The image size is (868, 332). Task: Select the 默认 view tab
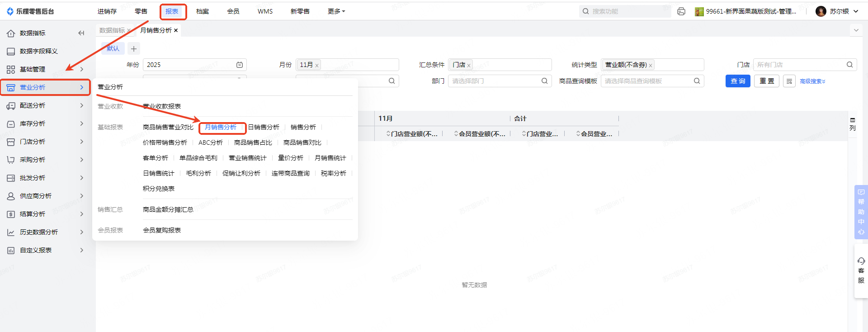pyautogui.click(x=113, y=48)
